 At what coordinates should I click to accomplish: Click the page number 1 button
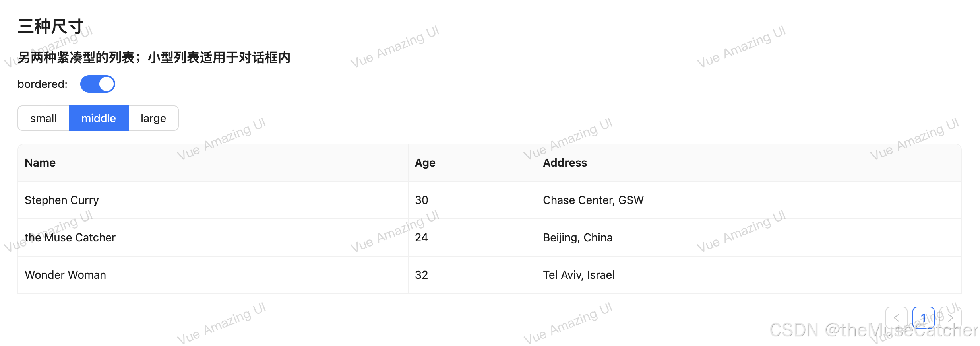click(924, 318)
